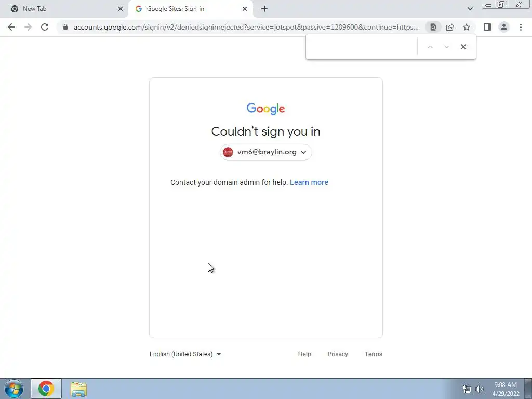Reload the current page
Screen dimensions: 532x399
click(45, 27)
